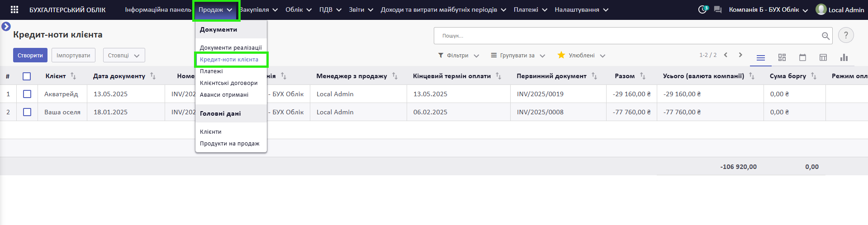Open the Стовпці columns dropdown
868x225 pixels.
[124, 55]
